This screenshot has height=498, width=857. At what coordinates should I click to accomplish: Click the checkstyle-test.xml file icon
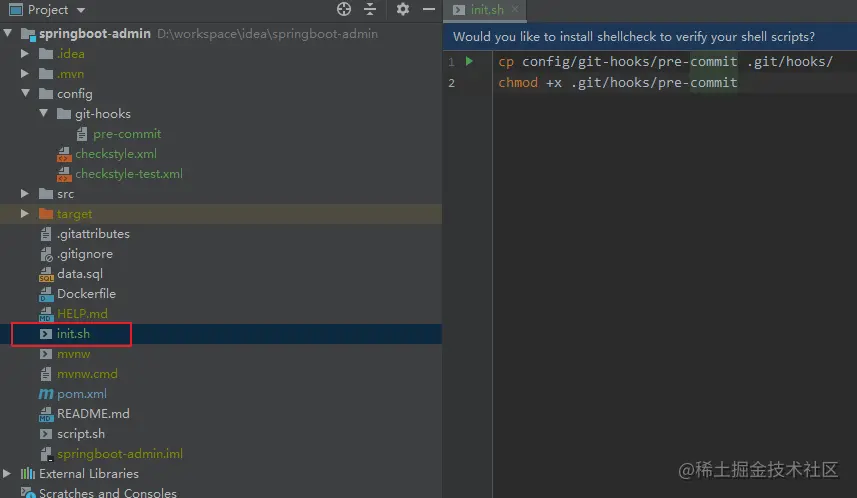pos(64,174)
